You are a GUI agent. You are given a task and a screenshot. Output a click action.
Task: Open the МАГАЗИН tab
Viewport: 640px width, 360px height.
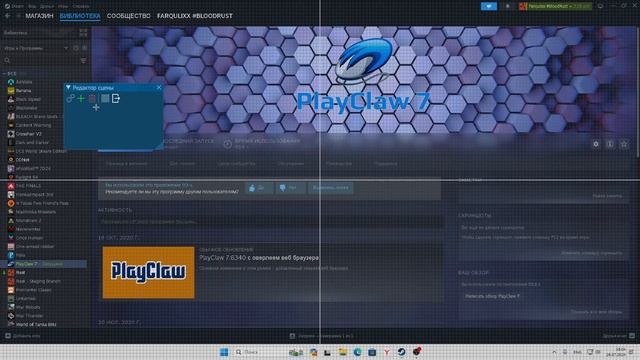pyautogui.click(x=39, y=16)
